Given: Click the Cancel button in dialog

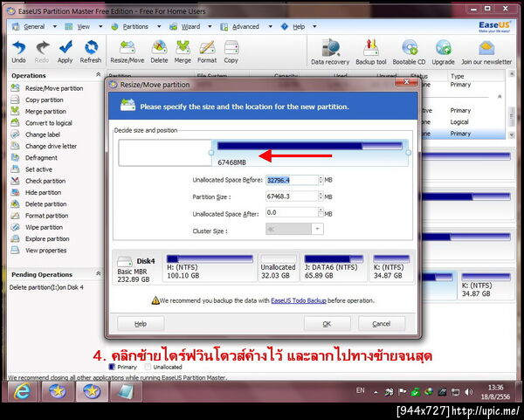Looking at the screenshot, I should coord(382,323).
